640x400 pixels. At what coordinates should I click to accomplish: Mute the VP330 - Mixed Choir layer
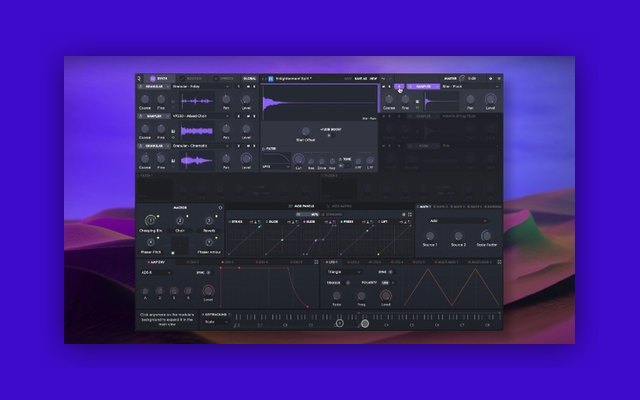(248, 116)
